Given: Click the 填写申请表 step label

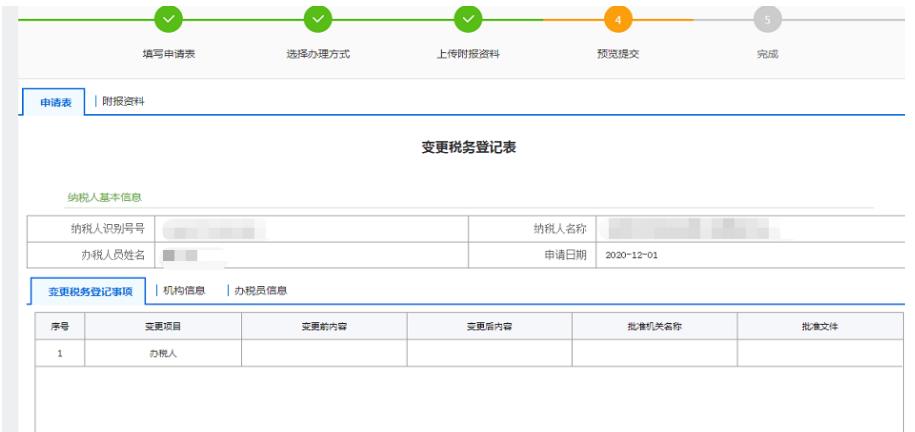Looking at the screenshot, I should coord(168,54).
